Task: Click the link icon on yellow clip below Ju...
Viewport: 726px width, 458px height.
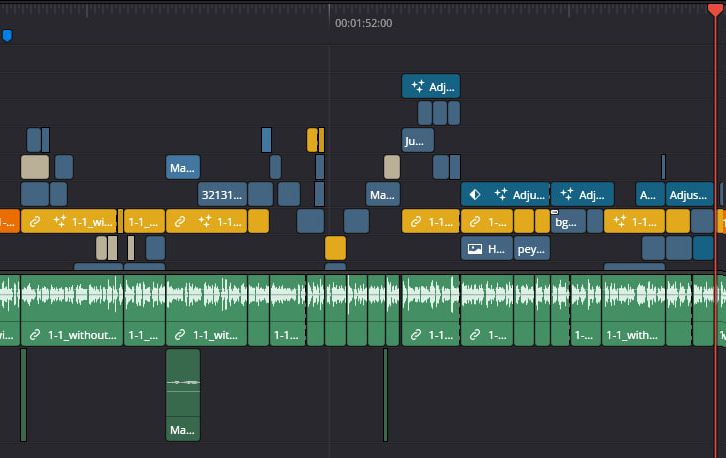Action: tap(416, 222)
